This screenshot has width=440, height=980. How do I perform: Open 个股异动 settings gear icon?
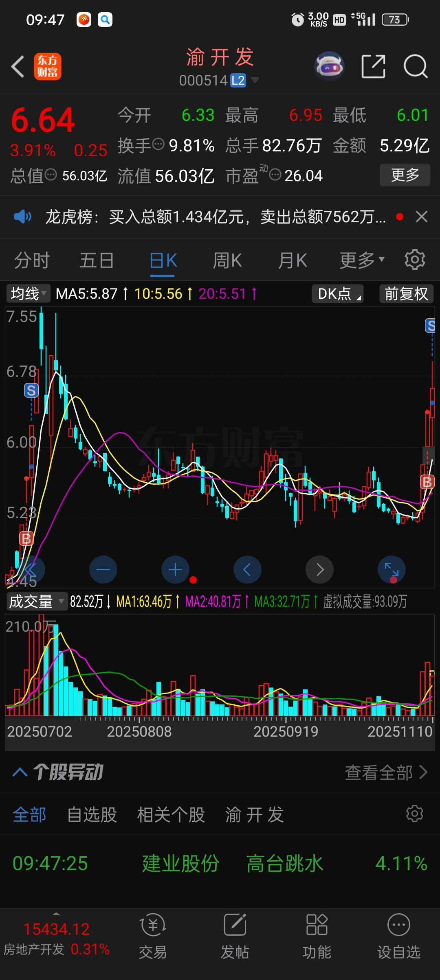click(x=415, y=814)
